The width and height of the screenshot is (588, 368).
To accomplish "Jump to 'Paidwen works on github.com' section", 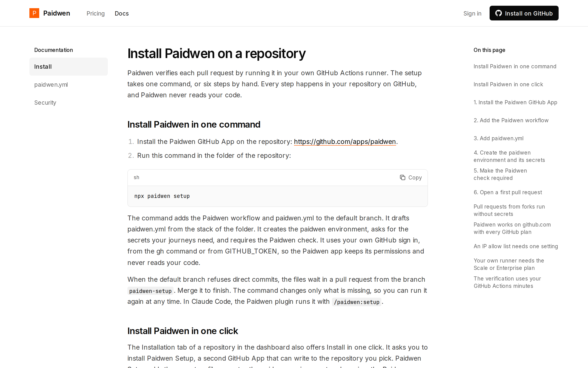I will tap(512, 228).
